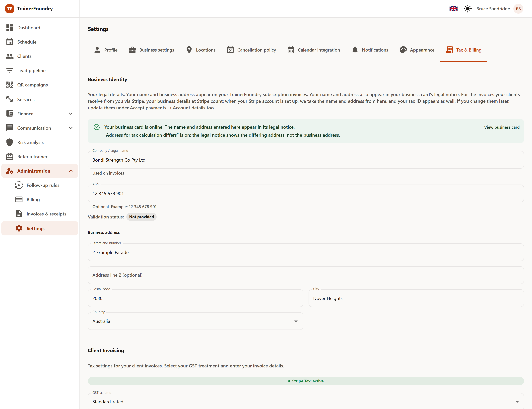Open the Dashboard icon in sidebar
The image size is (532, 409).
click(9, 27)
